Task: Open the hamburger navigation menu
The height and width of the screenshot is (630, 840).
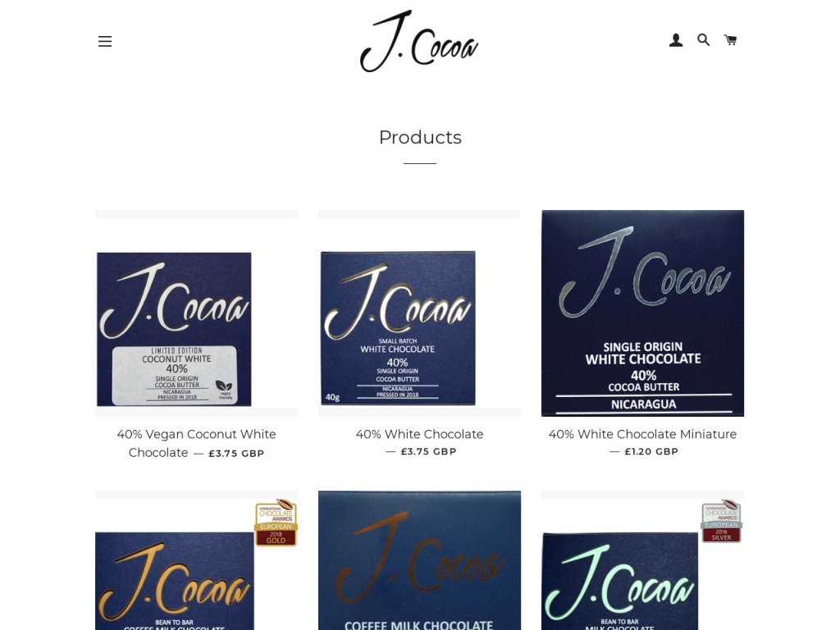Action: tap(105, 41)
